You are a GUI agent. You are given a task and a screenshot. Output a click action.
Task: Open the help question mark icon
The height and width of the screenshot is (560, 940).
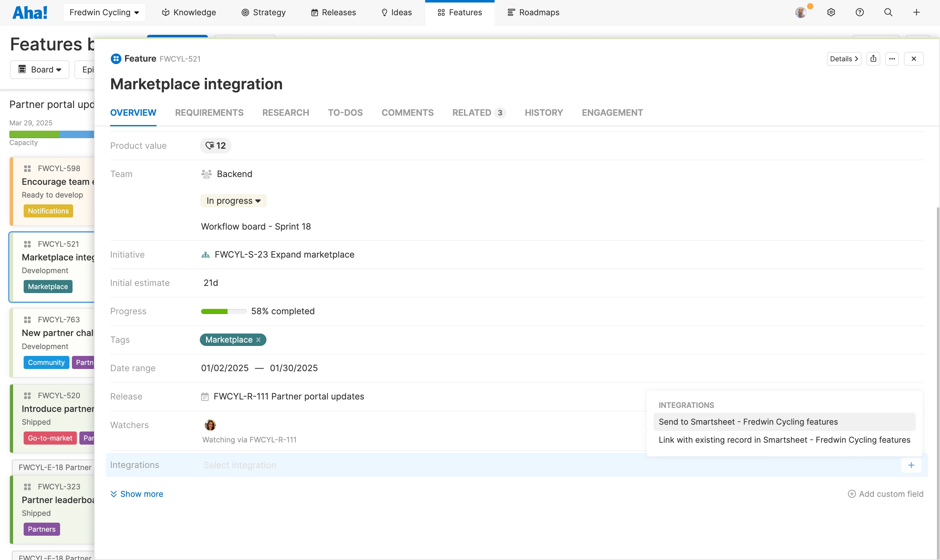[x=860, y=12]
